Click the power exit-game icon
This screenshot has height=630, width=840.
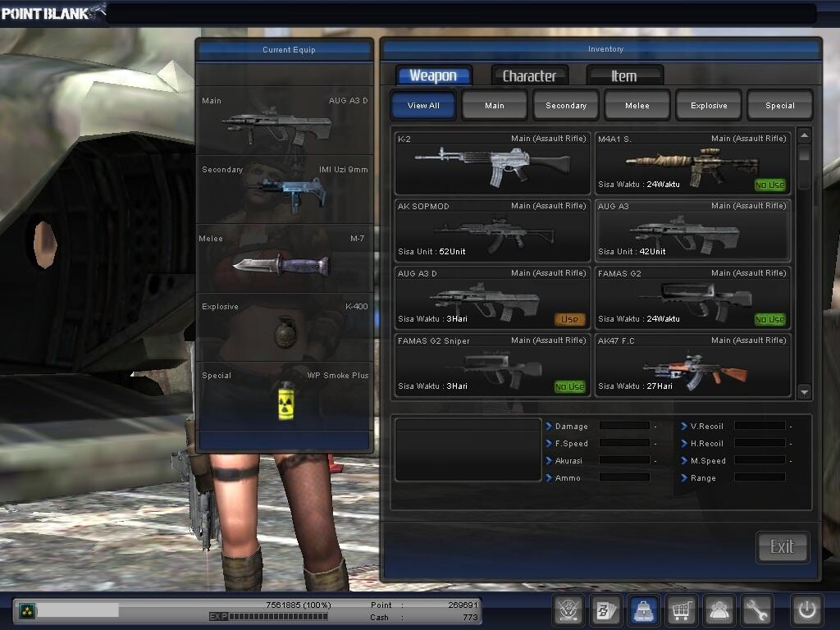click(x=807, y=609)
